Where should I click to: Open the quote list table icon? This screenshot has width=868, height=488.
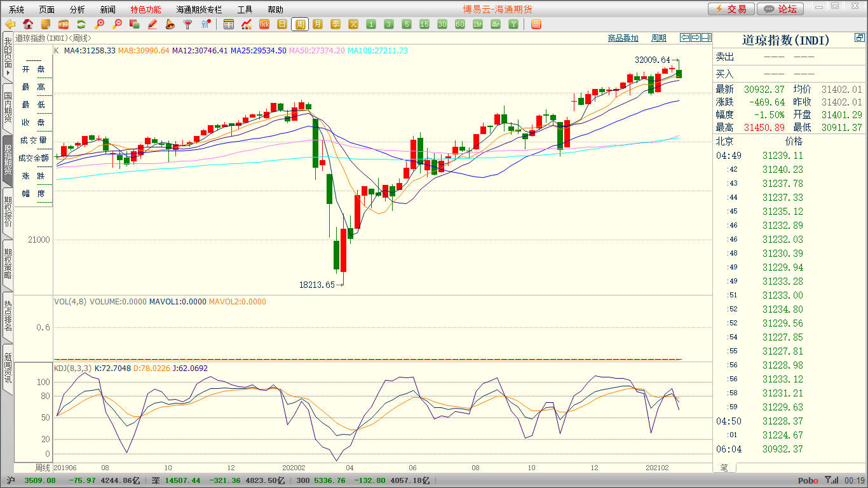coord(229,24)
